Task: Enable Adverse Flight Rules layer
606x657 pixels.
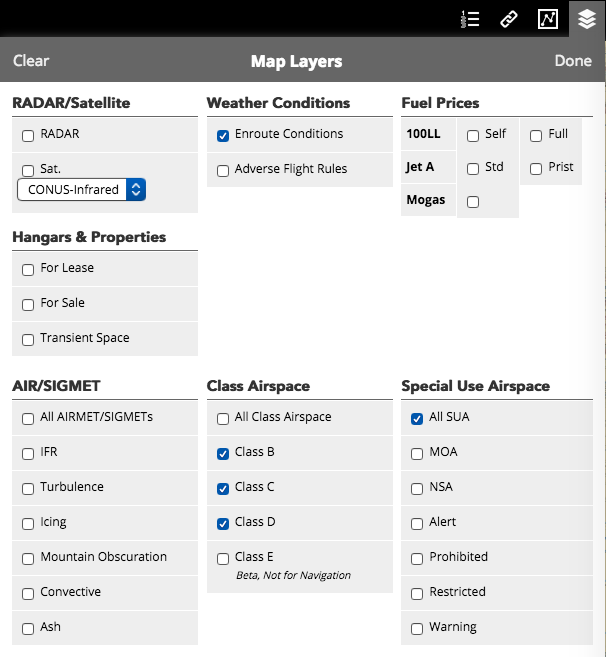Action: point(223,170)
